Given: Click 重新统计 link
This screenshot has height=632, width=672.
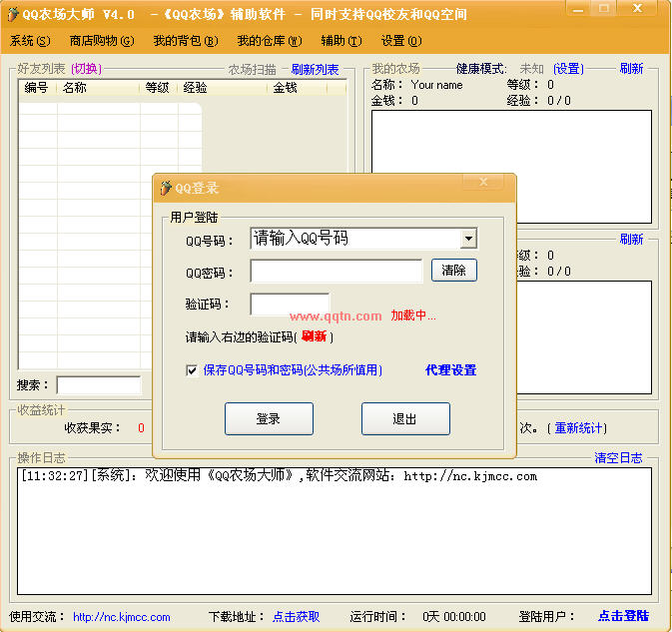Looking at the screenshot, I should pos(578,427).
